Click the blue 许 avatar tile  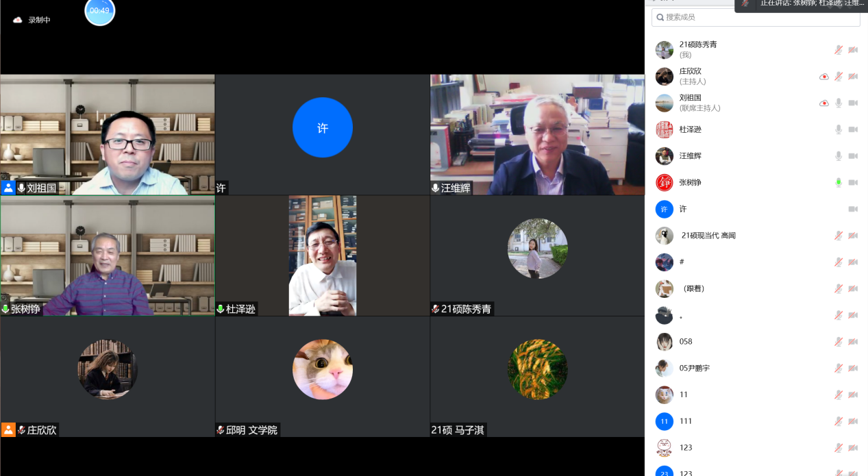(322, 127)
